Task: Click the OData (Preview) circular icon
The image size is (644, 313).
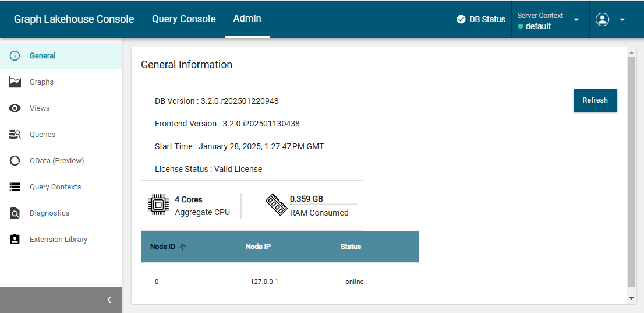Action: [15, 161]
